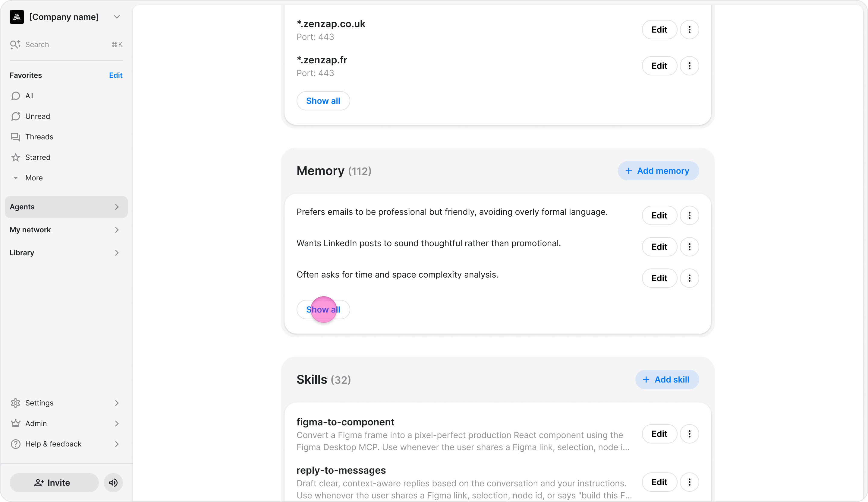
Task: Open more options for figma-to-component
Action: (690, 434)
